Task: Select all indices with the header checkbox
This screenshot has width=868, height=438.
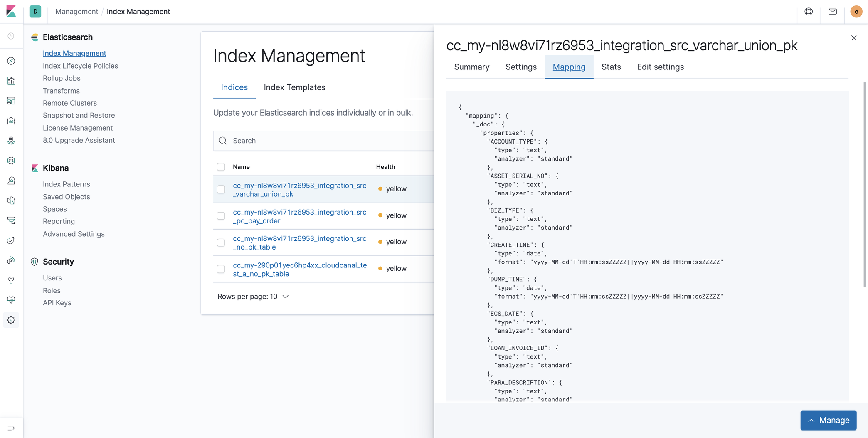Action: 221,167
